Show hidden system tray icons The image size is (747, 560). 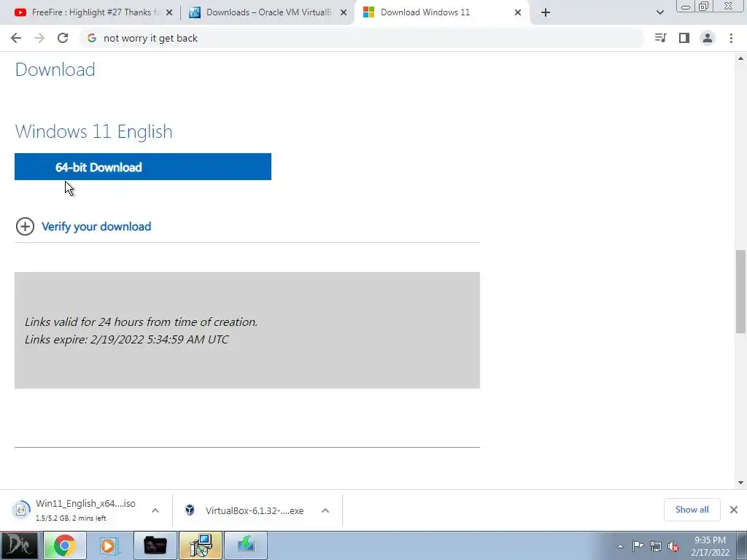click(620, 546)
